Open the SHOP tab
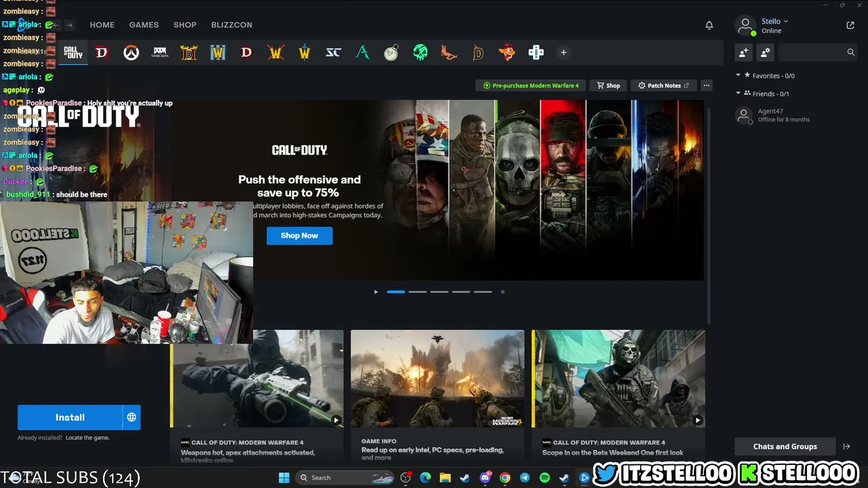The image size is (868, 488). (185, 25)
